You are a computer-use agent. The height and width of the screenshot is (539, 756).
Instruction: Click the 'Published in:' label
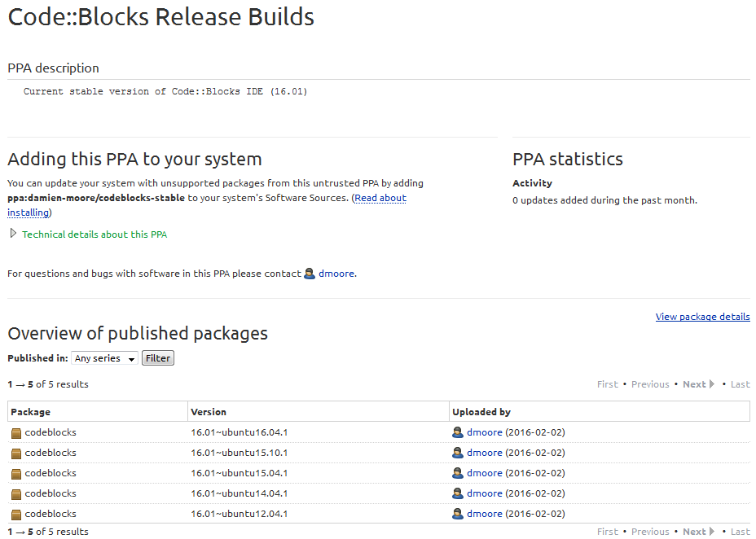click(x=37, y=358)
